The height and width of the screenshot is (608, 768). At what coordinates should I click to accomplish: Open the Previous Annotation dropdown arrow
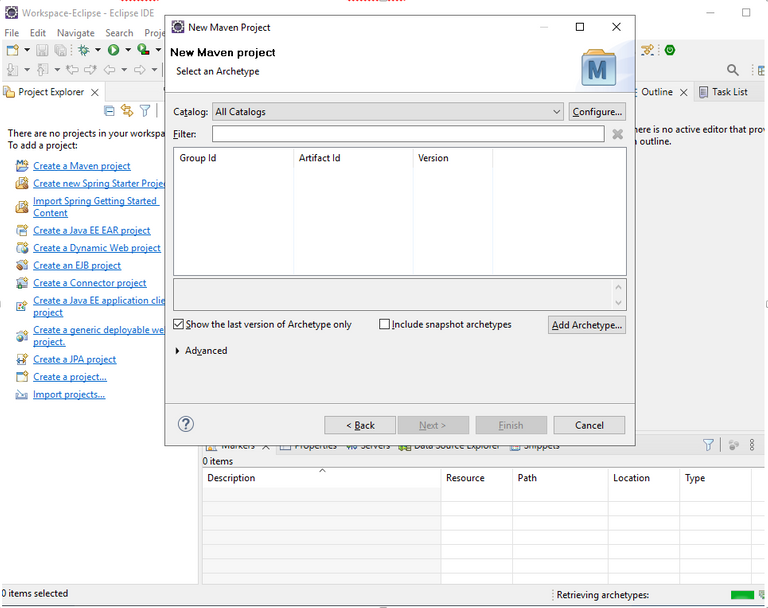point(57,70)
